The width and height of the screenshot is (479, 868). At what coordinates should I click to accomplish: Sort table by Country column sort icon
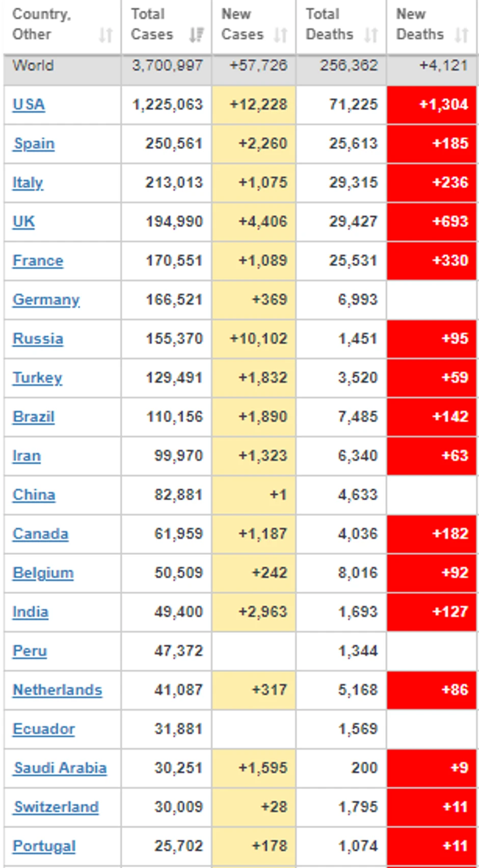coord(105,35)
